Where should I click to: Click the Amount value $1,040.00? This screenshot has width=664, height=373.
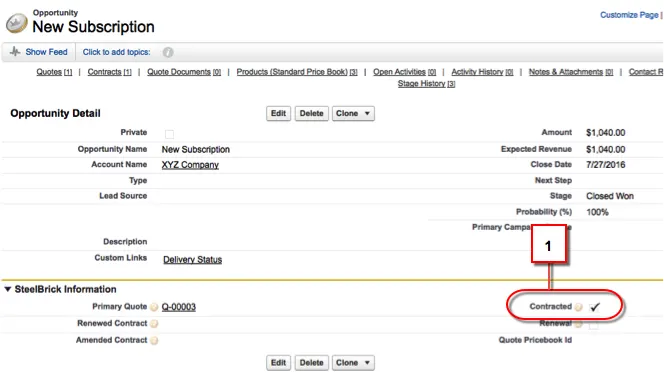[606, 133]
